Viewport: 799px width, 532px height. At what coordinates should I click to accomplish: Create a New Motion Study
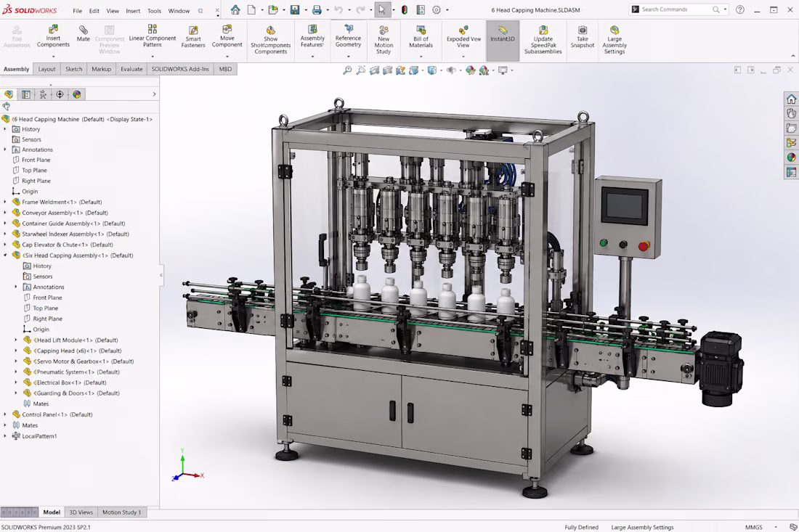pos(384,40)
